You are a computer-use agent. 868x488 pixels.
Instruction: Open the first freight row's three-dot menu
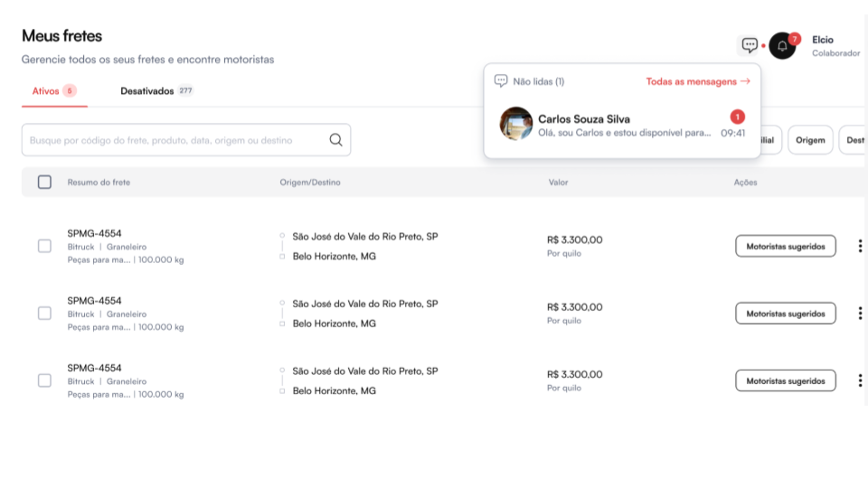pyautogui.click(x=859, y=246)
